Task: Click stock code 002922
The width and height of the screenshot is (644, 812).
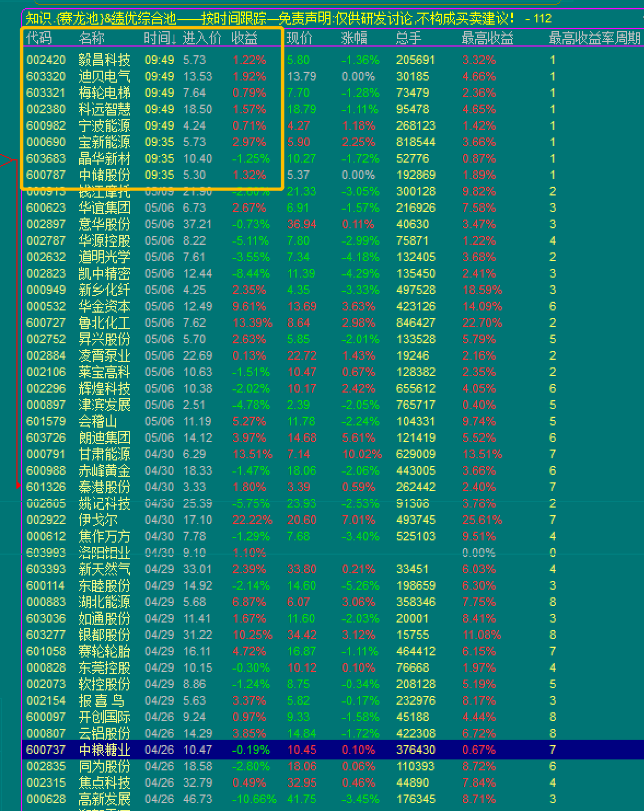Action: [x=46, y=520]
